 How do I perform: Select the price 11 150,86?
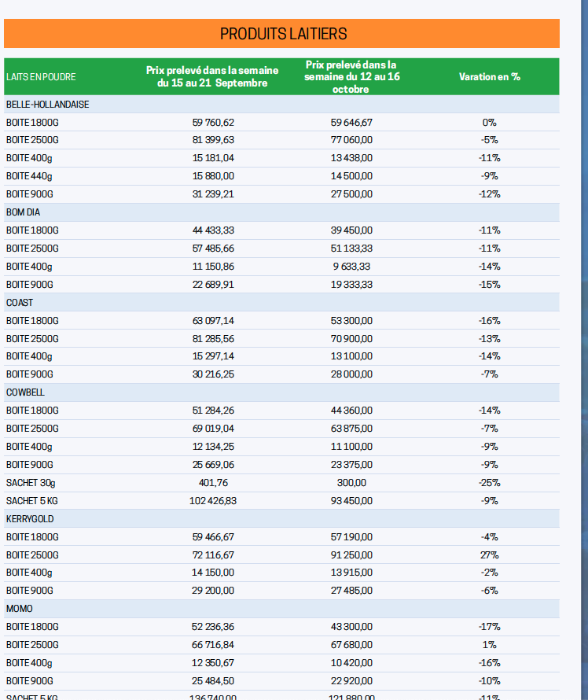(213, 267)
